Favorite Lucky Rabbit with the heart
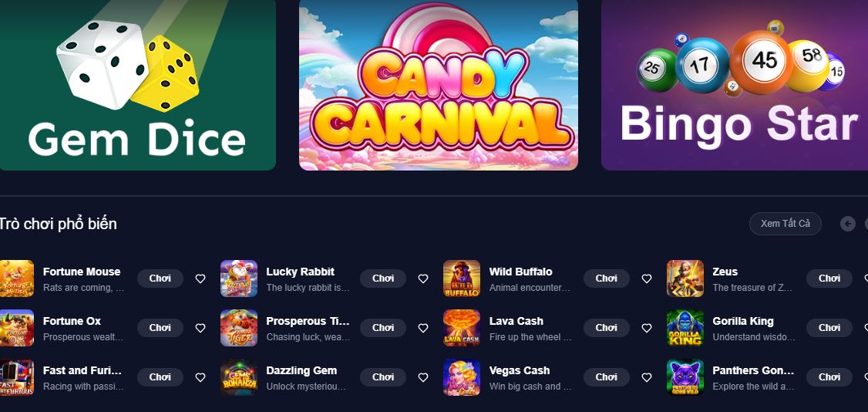This screenshot has height=412, width=868. tap(423, 279)
